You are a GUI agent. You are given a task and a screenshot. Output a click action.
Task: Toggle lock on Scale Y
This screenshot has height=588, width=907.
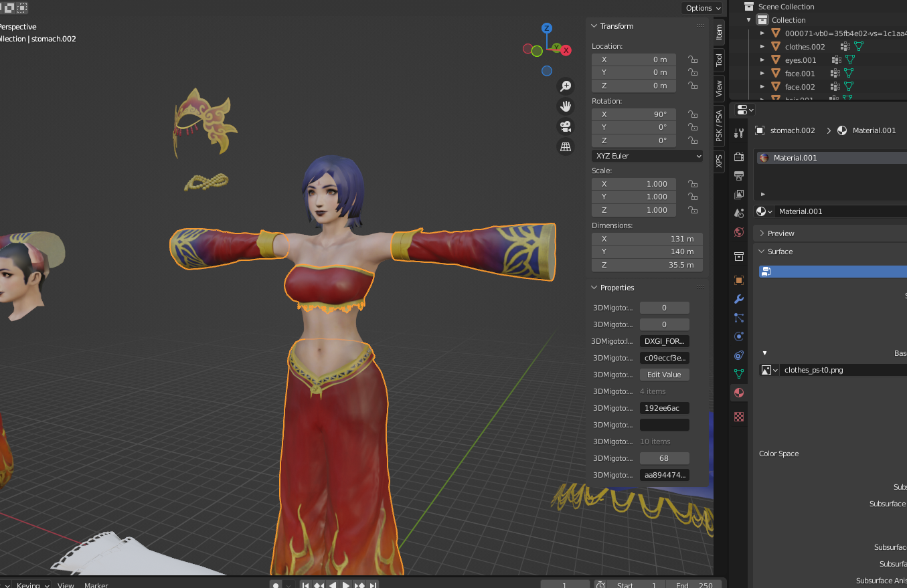pyautogui.click(x=693, y=197)
